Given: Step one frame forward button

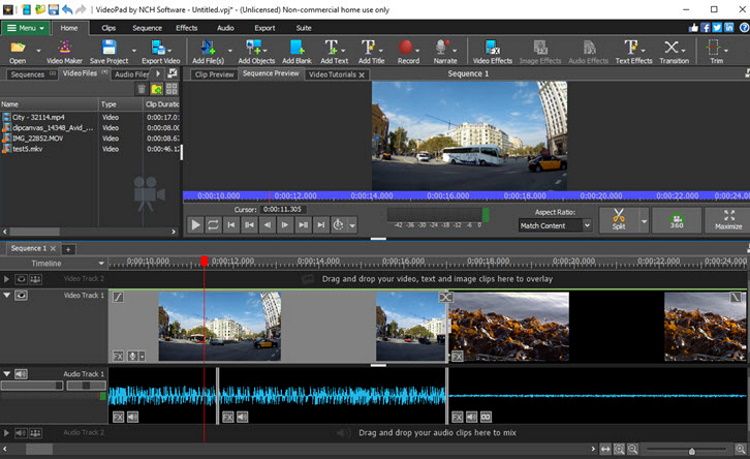Looking at the screenshot, I should coord(285,225).
